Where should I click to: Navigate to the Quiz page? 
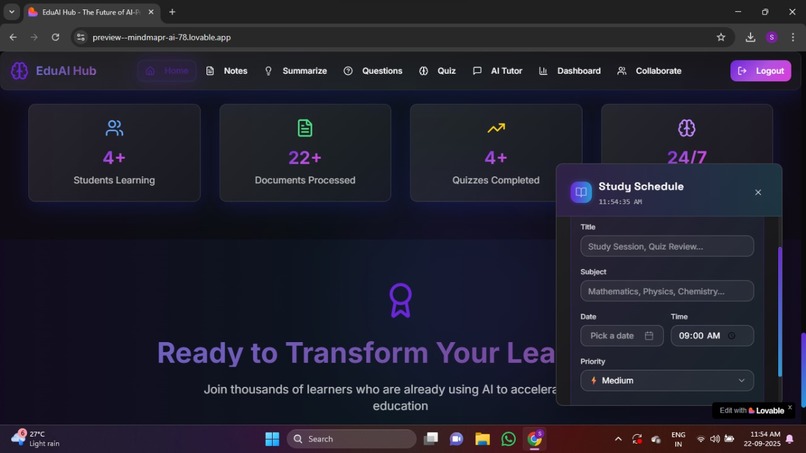437,71
